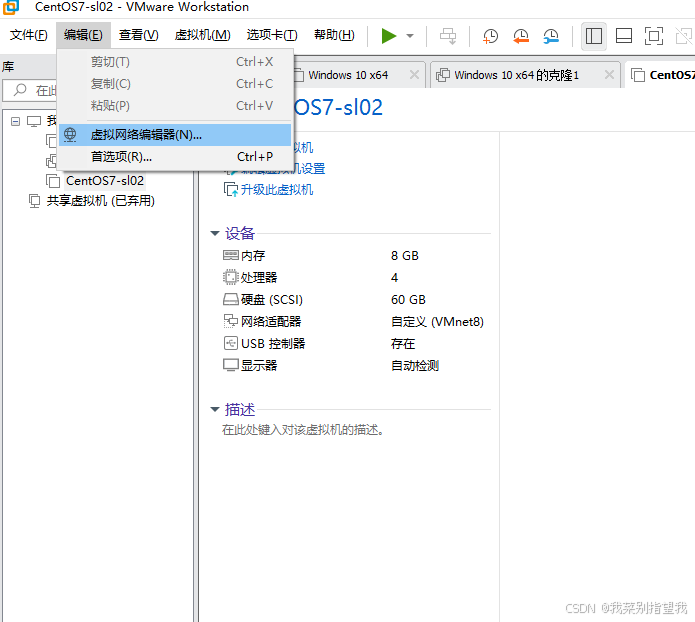This screenshot has height=622, width=695.
Task: Close the Windows 10 x64 tab
Action: pyautogui.click(x=414, y=75)
